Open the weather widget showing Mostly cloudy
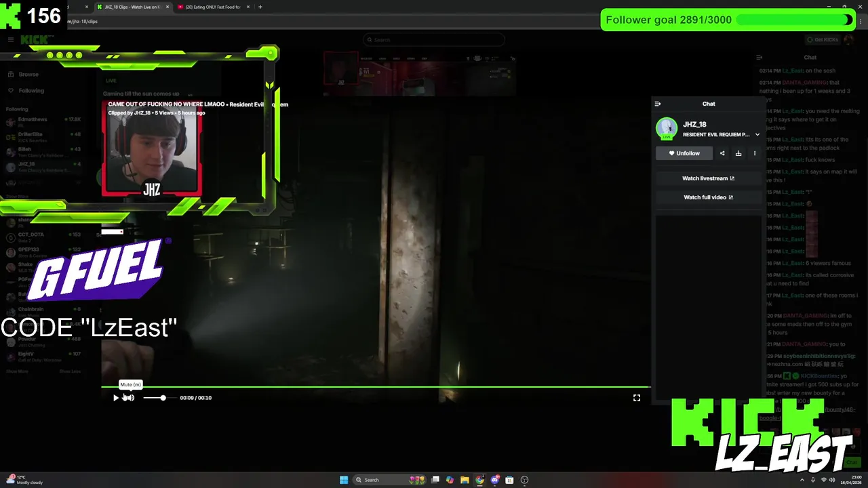The width and height of the screenshot is (868, 488). point(24,480)
